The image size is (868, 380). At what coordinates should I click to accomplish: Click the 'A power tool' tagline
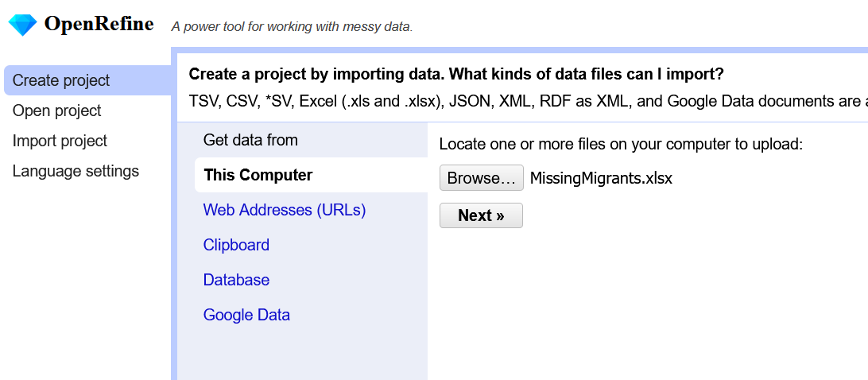[292, 27]
